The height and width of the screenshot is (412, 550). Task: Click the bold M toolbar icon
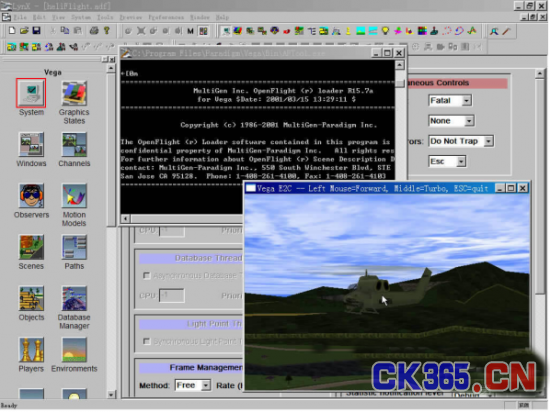pyautogui.click(x=190, y=31)
